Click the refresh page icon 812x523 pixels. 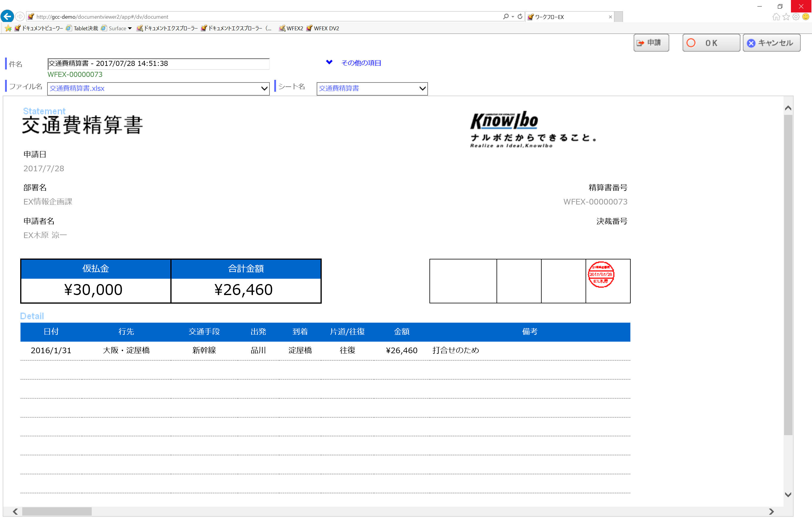pyautogui.click(x=520, y=16)
